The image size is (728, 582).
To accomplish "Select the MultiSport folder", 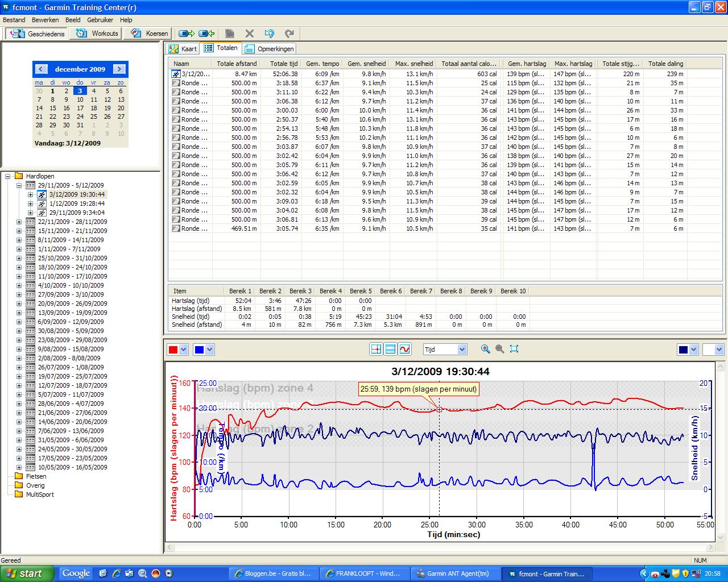I will pyautogui.click(x=40, y=494).
